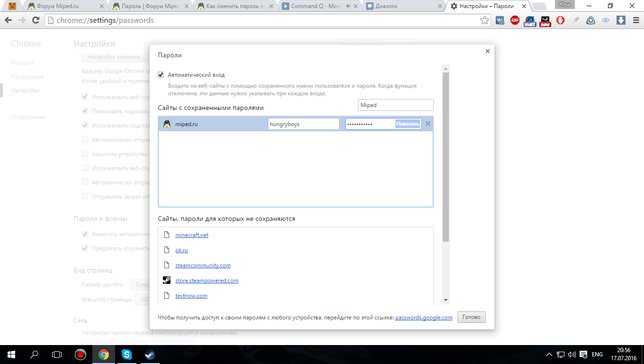Screen dimensions: 644x364
Task: Open the pinned Minecraft tab
Action: click(13, 6)
